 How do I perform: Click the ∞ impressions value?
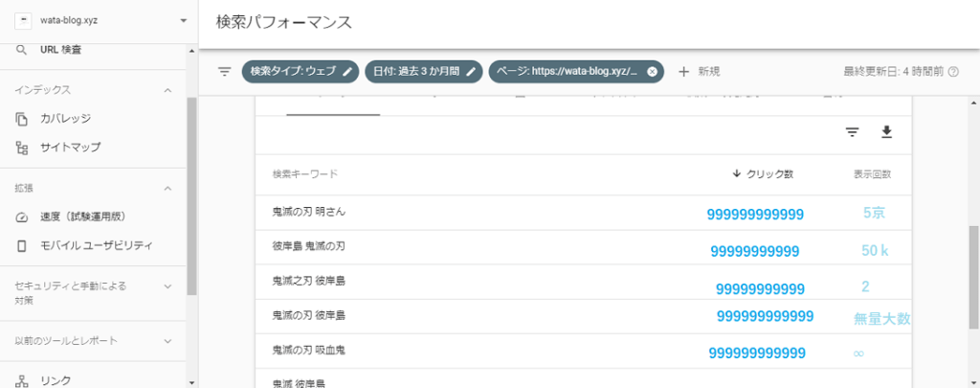pos(858,354)
